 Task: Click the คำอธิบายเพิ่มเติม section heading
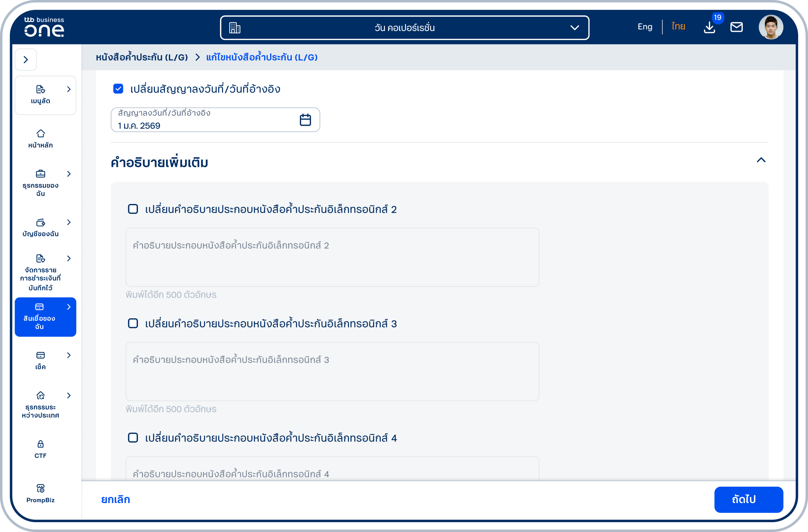point(159,162)
